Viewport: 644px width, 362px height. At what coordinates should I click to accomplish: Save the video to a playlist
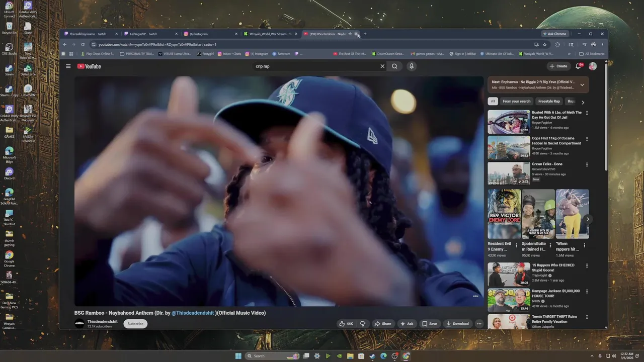(x=430, y=324)
